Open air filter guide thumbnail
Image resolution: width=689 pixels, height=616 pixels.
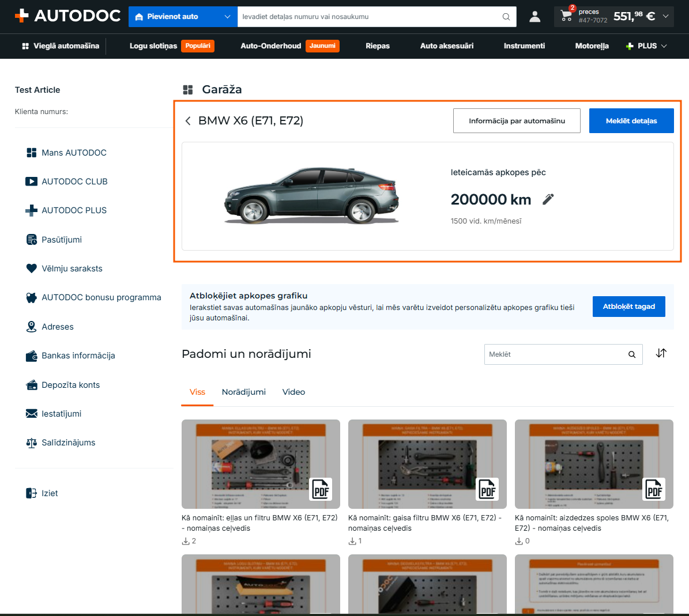pyautogui.click(x=427, y=464)
